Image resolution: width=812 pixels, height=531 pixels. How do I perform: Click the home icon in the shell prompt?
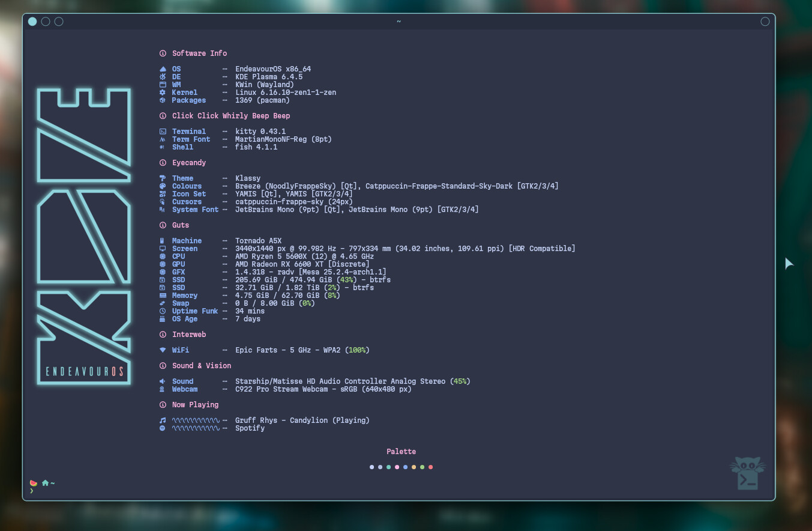click(x=45, y=483)
